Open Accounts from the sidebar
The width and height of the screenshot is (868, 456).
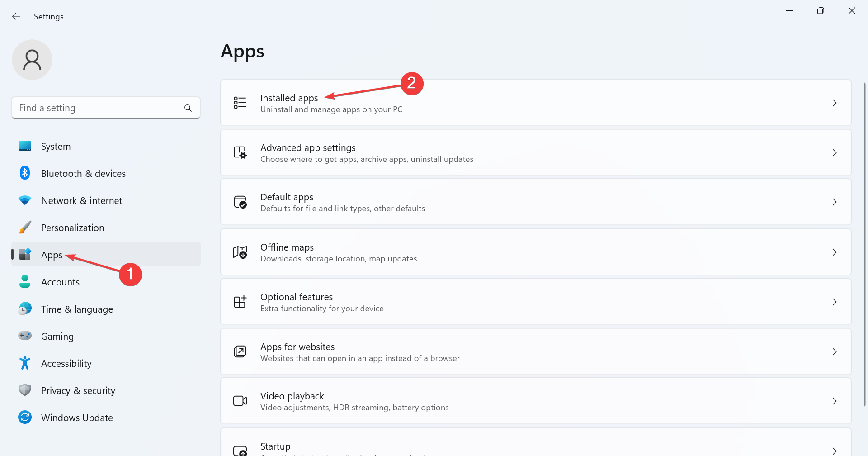[x=60, y=281]
